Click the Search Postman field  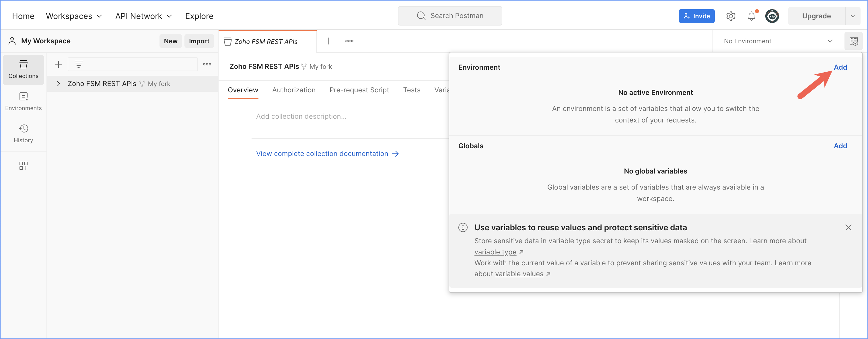pyautogui.click(x=450, y=16)
